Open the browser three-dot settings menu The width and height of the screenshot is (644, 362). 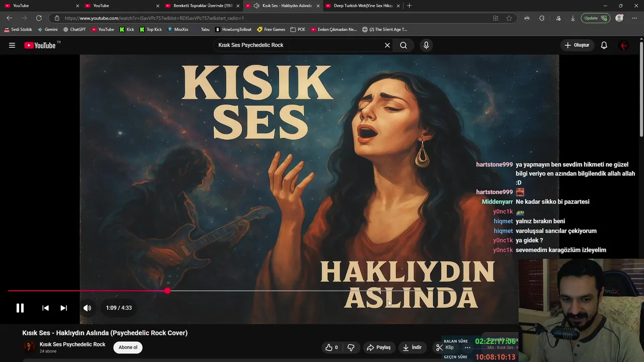pos(634,18)
